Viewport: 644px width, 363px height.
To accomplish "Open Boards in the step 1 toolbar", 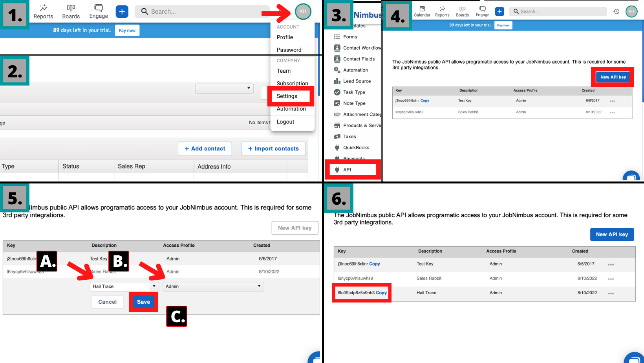I will click(71, 12).
